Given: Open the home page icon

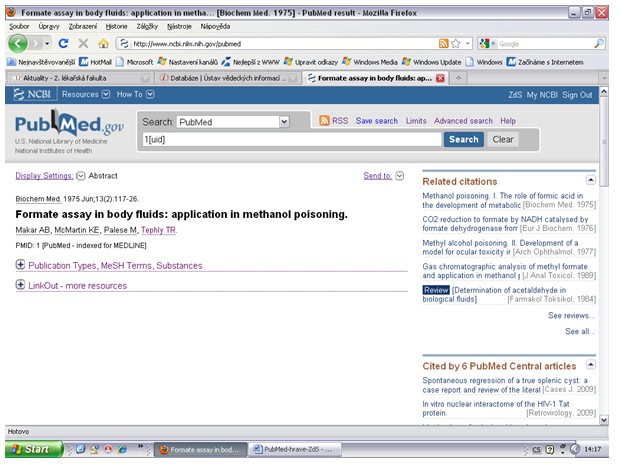Looking at the screenshot, I should click(104, 43).
